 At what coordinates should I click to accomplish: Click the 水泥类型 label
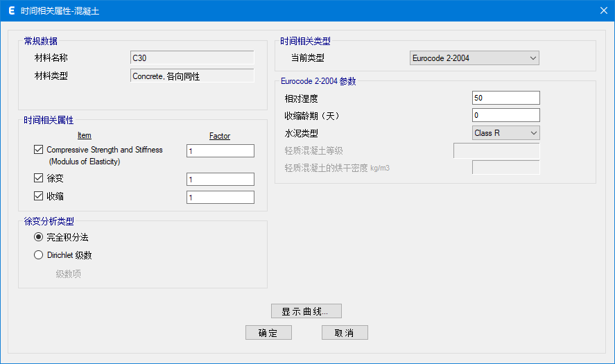coord(301,133)
